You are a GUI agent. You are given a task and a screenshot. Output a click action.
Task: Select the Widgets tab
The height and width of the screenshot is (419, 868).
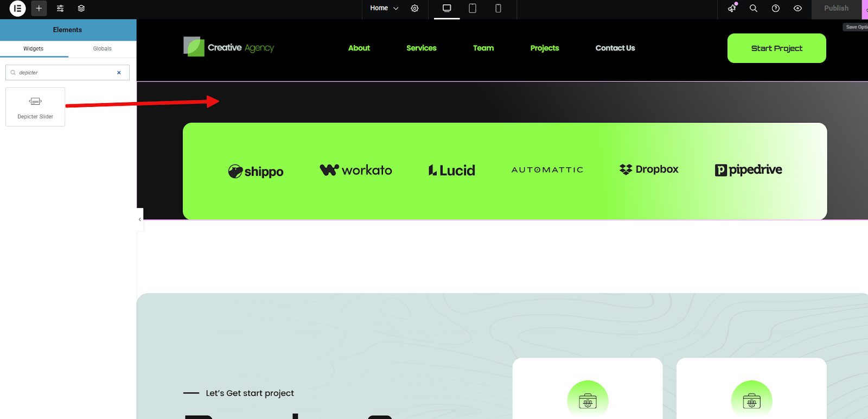(x=34, y=49)
